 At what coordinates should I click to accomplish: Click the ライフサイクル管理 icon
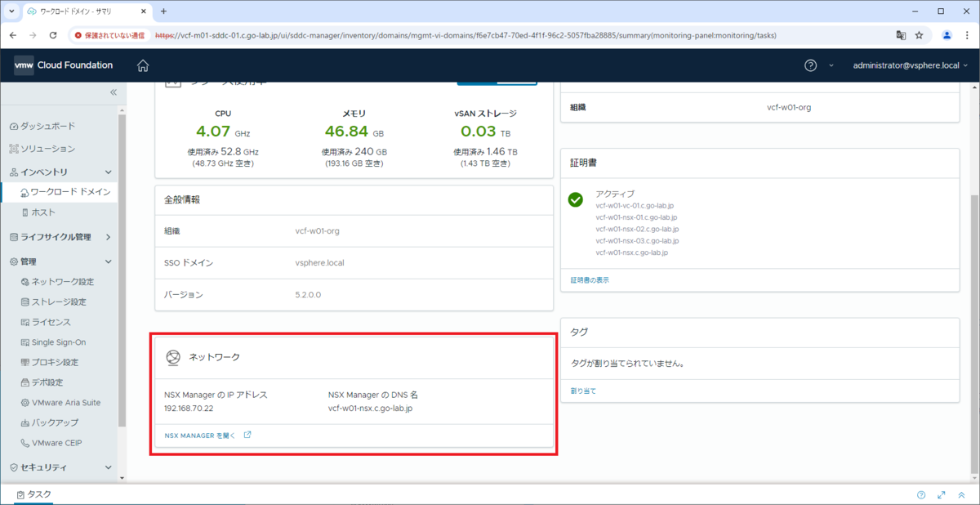[13, 238]
